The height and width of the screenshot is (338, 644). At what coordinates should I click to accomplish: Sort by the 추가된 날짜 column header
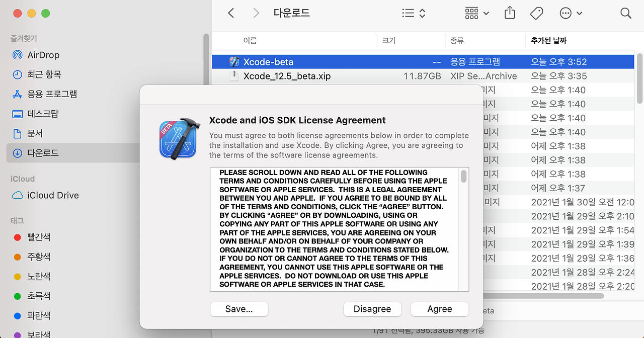[549, 41]
